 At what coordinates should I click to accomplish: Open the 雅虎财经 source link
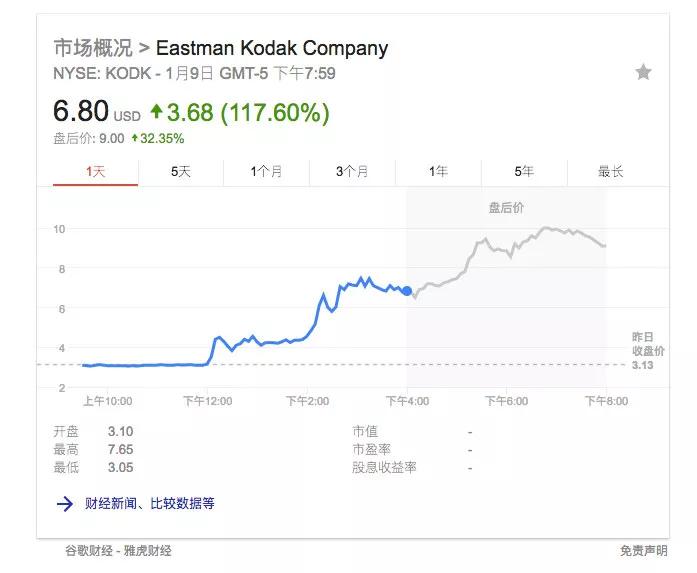click(148, 550)
